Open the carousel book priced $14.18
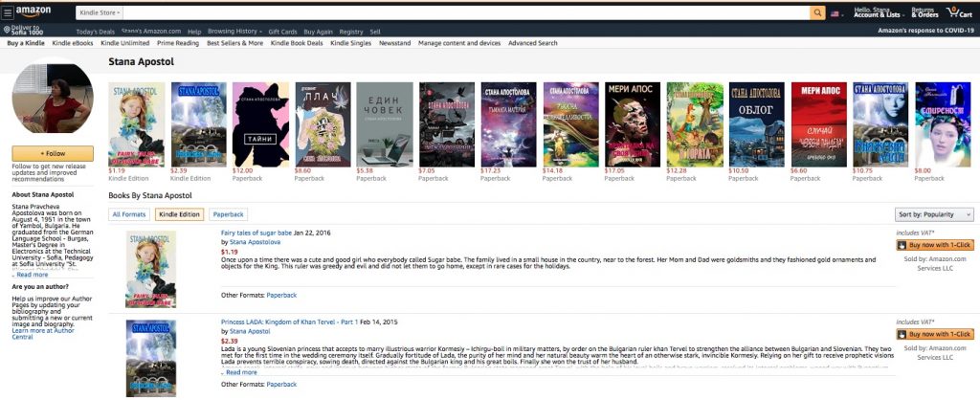Image resolution: width=980 pixels, height=400 pixels. (x=570, y=124)
